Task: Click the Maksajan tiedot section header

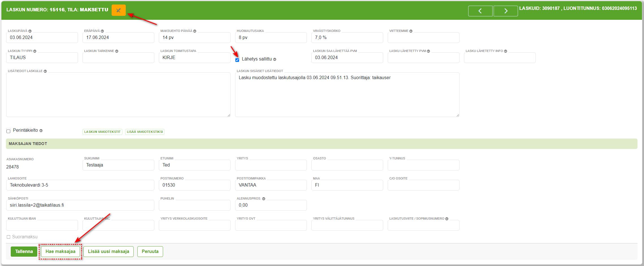Action: click(322, 144)
